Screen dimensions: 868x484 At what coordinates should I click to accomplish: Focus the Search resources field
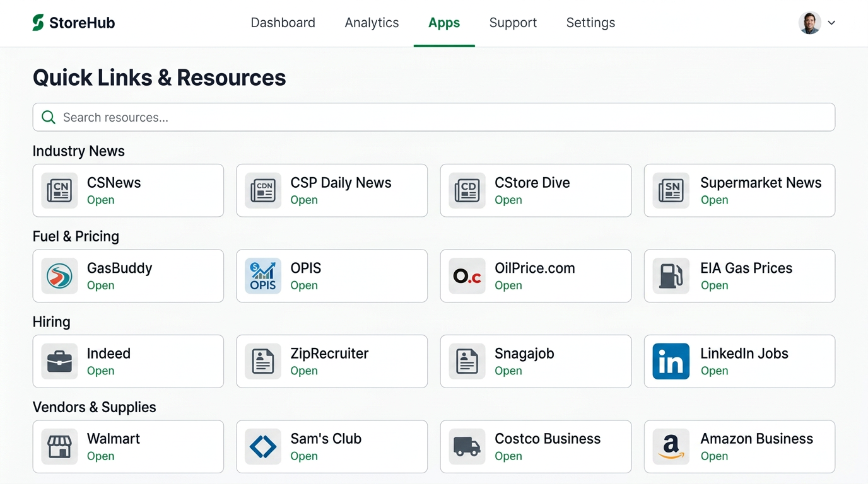pyautogui.click(x=434, y=117)
